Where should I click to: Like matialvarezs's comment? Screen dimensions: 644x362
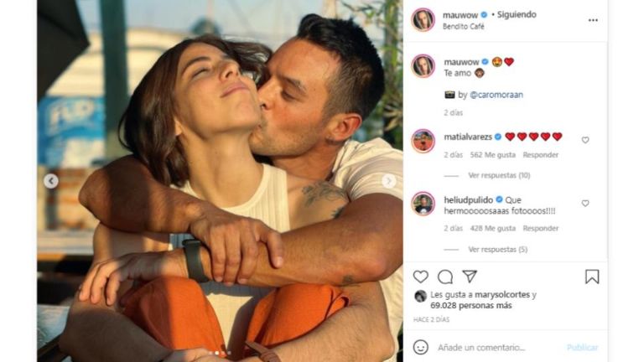pos(585,140)
